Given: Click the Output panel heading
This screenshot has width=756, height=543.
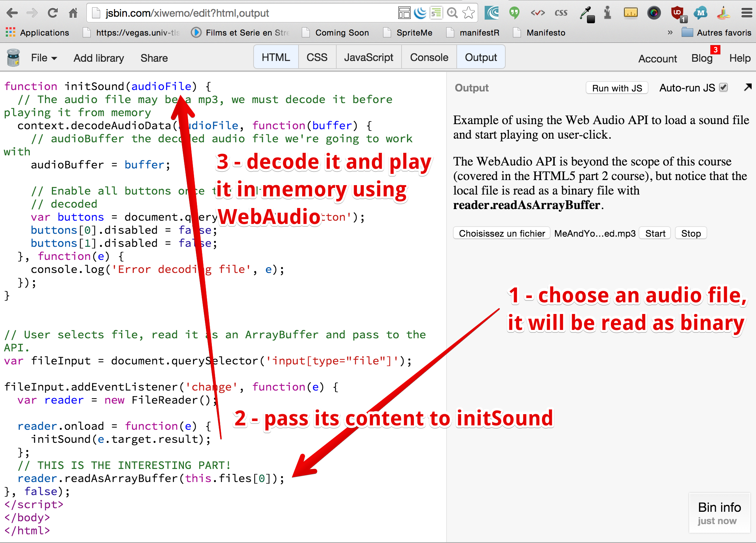Looking at the screenshot, I should click(x=472, y=88).
